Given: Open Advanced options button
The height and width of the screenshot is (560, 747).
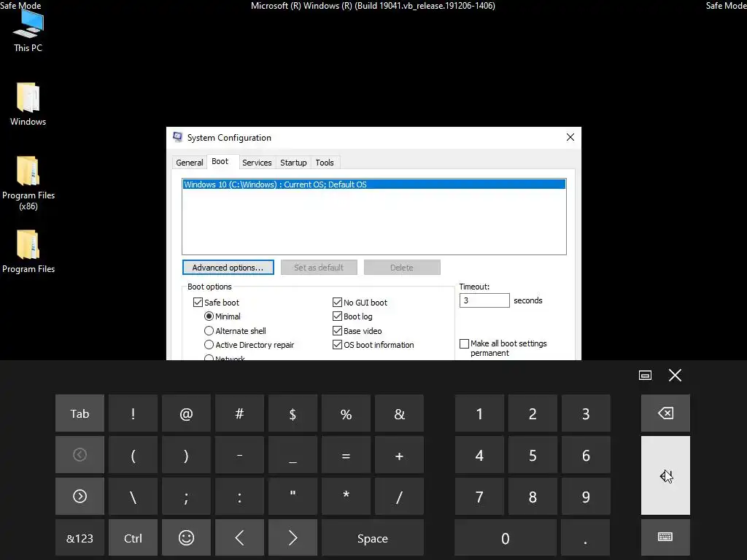Looking at the screenshot, I should 228,267.
